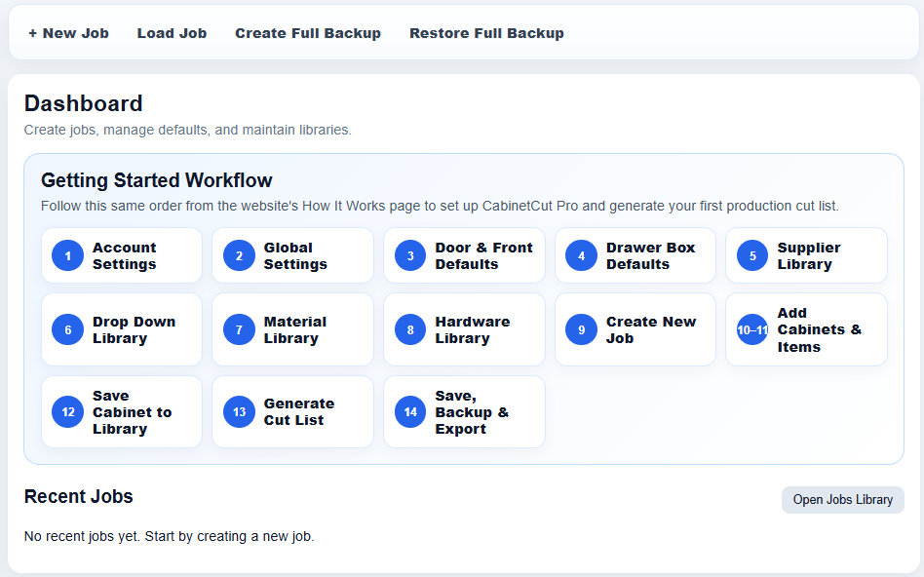Open the Create New Job workflow card
The height and width of the screenshot is (577, 924).
click(x=635, y=330)
